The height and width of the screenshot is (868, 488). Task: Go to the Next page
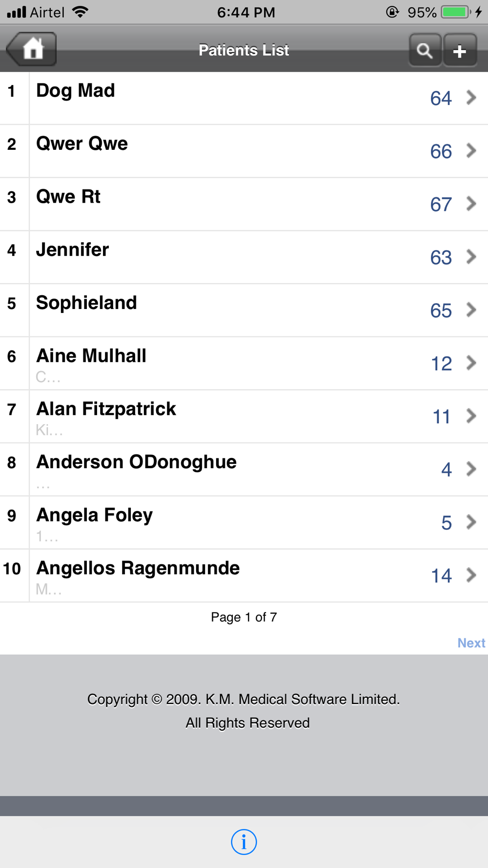coord(471,643)
